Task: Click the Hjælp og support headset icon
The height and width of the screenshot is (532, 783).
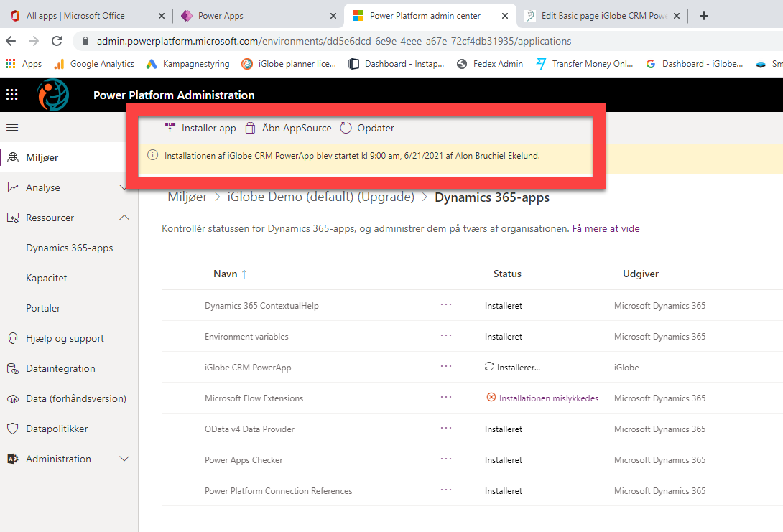Action: point(13,338)
